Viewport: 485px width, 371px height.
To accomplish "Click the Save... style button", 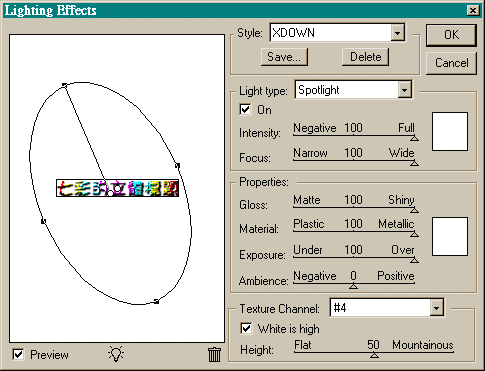I will tap(284, 57).
